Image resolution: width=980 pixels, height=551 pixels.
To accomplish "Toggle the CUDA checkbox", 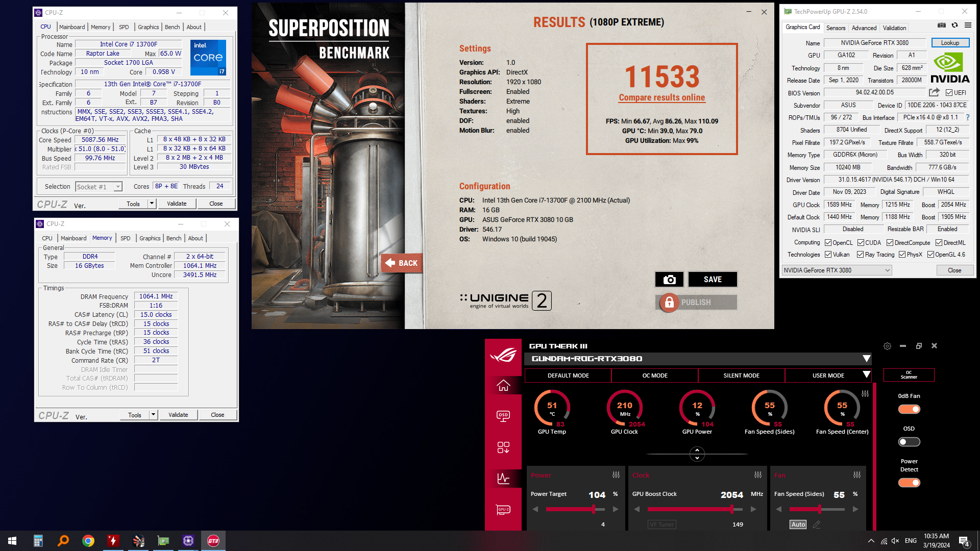I will pyautogui.click(x=861, y=243).
